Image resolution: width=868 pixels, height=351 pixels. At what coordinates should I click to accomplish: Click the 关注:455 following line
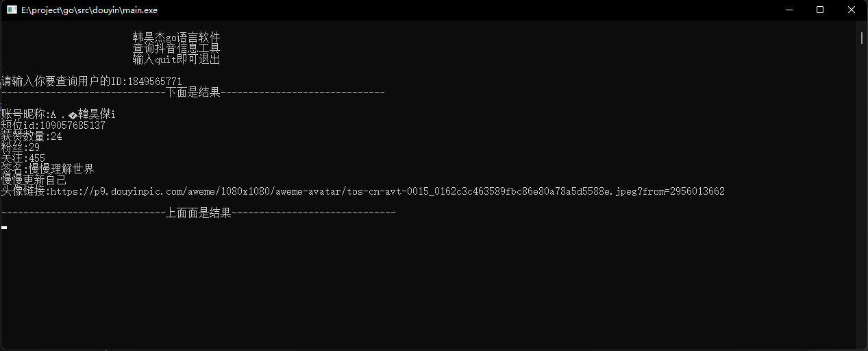coord(23,158)
